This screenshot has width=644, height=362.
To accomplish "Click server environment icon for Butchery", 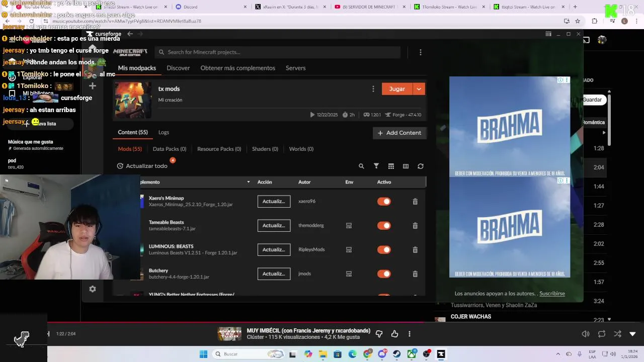I will pyautogui.click(x=349, y=274).
